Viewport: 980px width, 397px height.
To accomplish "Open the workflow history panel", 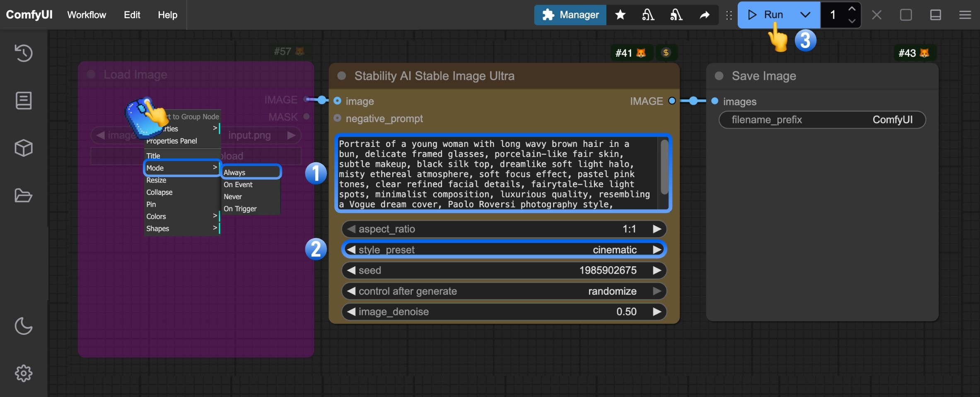I will coord(24,53).
